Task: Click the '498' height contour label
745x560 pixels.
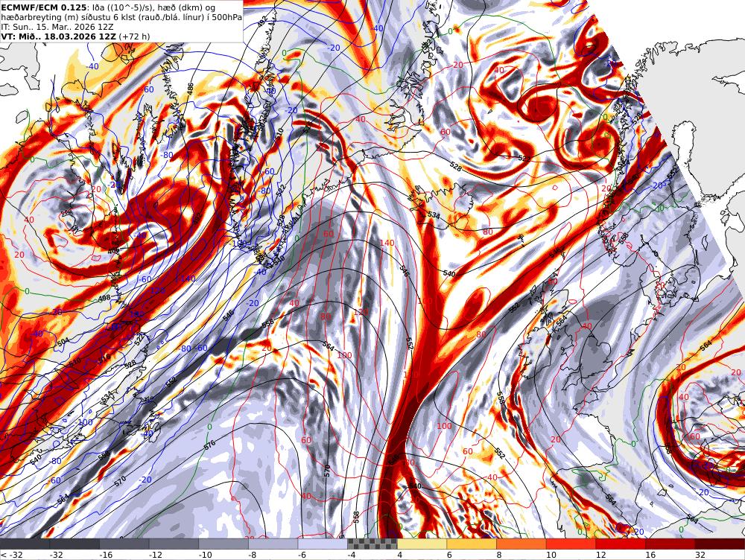Action: 104,298
